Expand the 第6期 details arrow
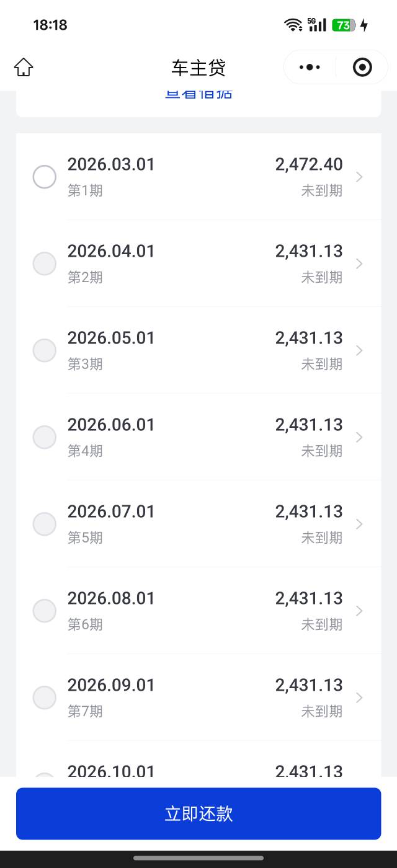This screenshot has height=868, width=397. coord(359,611)
